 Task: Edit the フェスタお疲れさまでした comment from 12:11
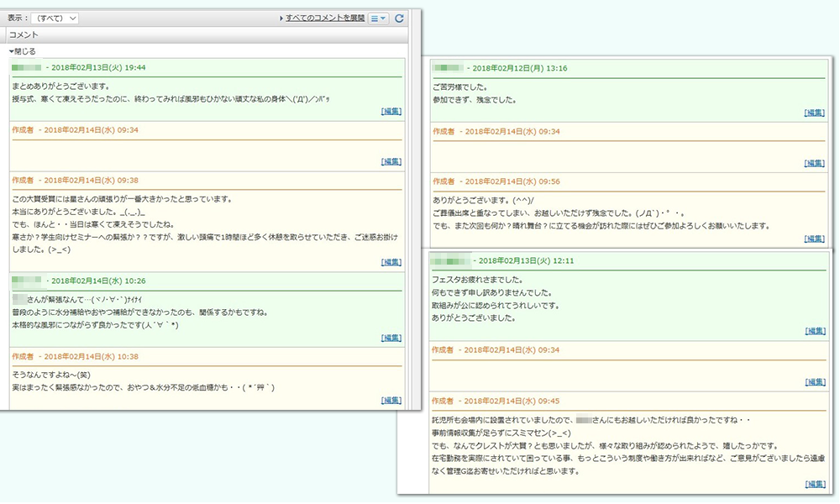pyautogui.click(x=814, y=332)
